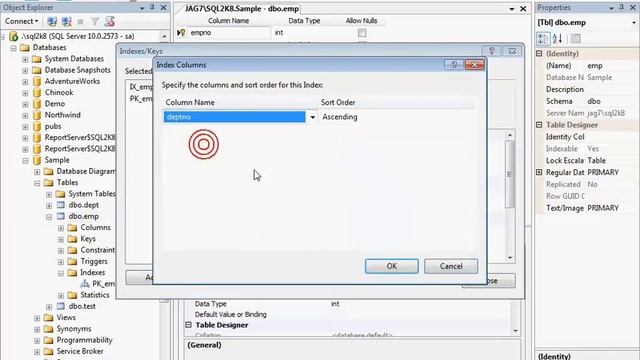Open the [Tbl] dbo.emp object dropdown
This screenshot has height=360, width=640.
coord(634,22)
